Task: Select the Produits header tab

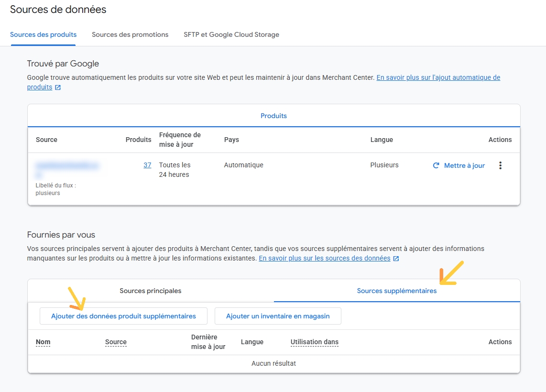Action: tap(273, 115)
